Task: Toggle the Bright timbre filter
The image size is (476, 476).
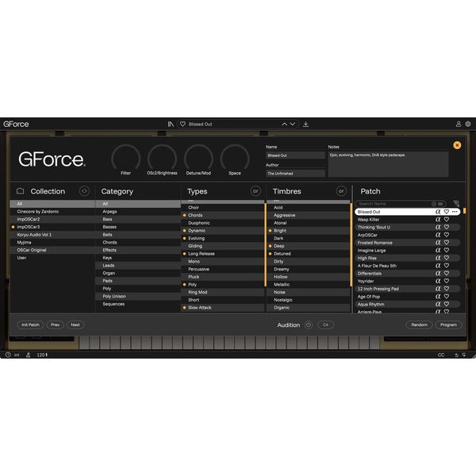Action: point(309,230)
